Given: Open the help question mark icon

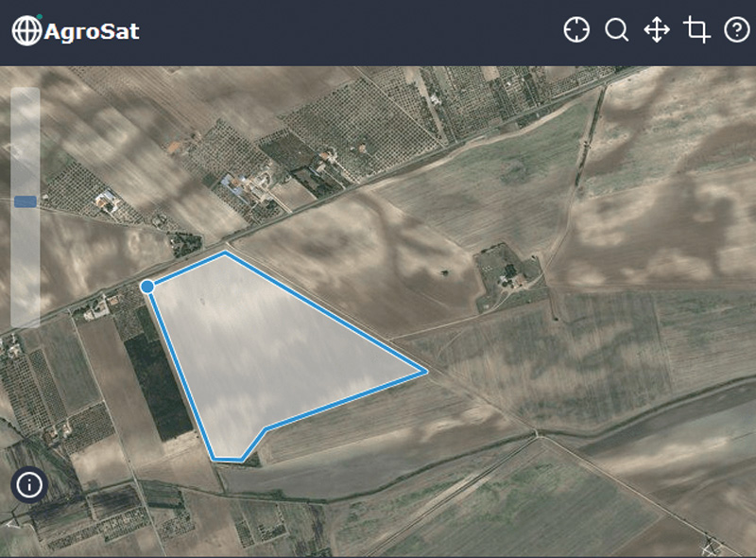Looking at the screenshot, I should [x=737, y=30].
